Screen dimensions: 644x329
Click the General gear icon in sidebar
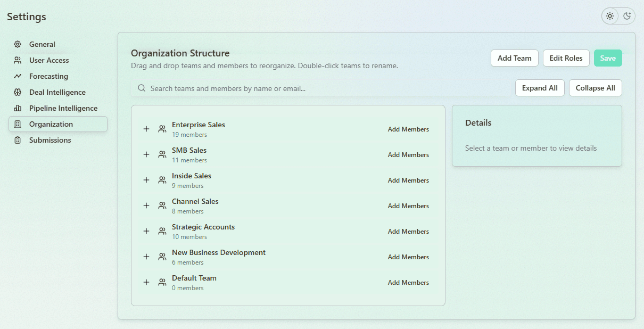tap(18, 44)
